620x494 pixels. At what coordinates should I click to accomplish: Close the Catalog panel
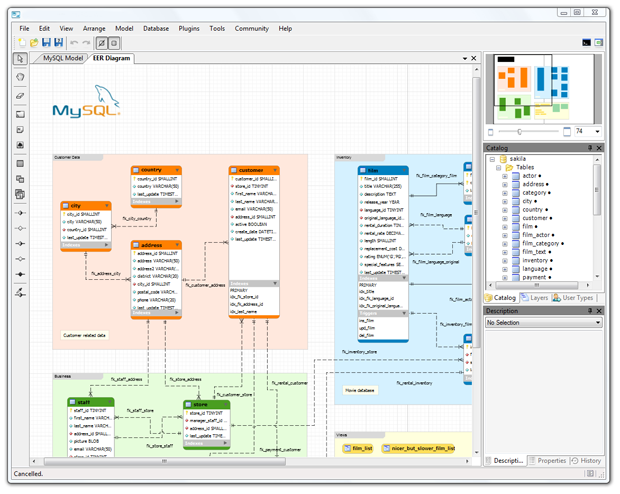599,148
